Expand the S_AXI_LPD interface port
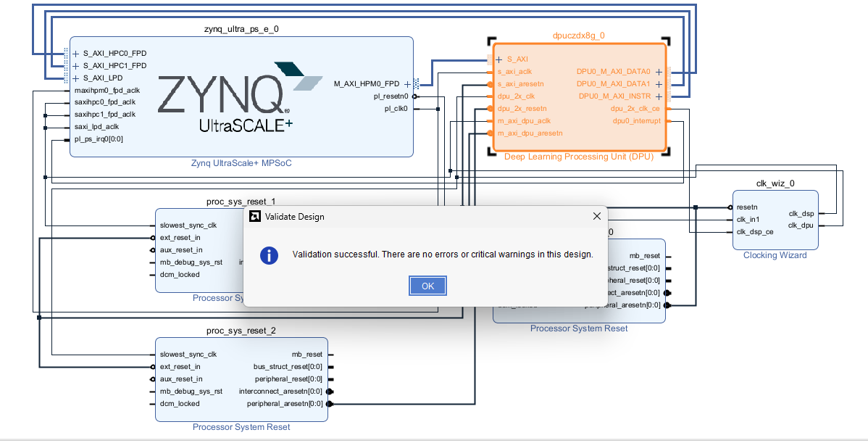This screenshot has height=443, width=868. [x=75, y=78]
